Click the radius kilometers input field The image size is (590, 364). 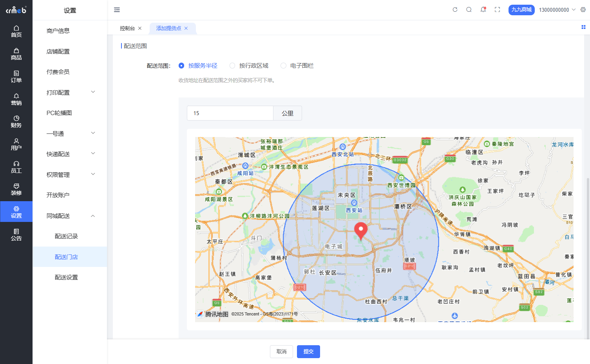pos(230,113)
